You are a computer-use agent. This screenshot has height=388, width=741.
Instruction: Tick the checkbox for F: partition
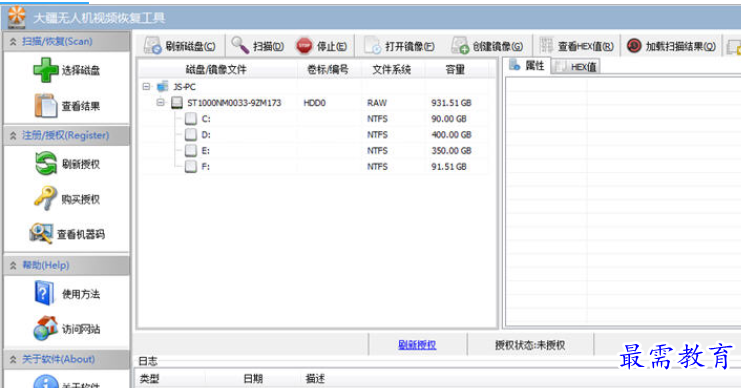pos(191,166)
